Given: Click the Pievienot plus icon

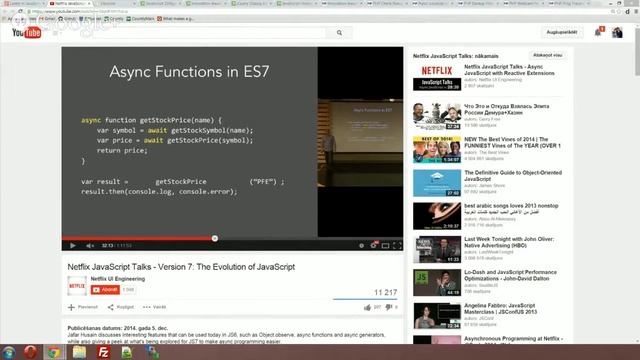Looking at the screenshot, I should click(x=71, y=307).
